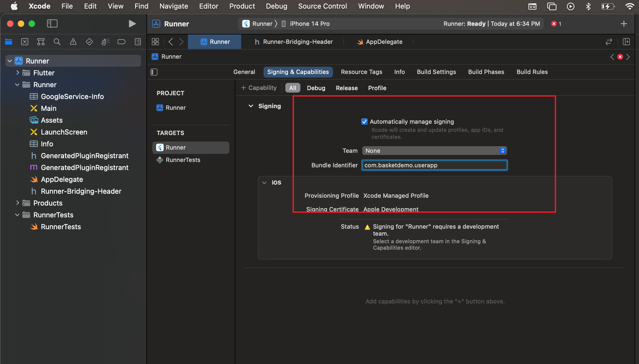
Task: Jump to previous issue chevron
Action: (x=612, y=57)
